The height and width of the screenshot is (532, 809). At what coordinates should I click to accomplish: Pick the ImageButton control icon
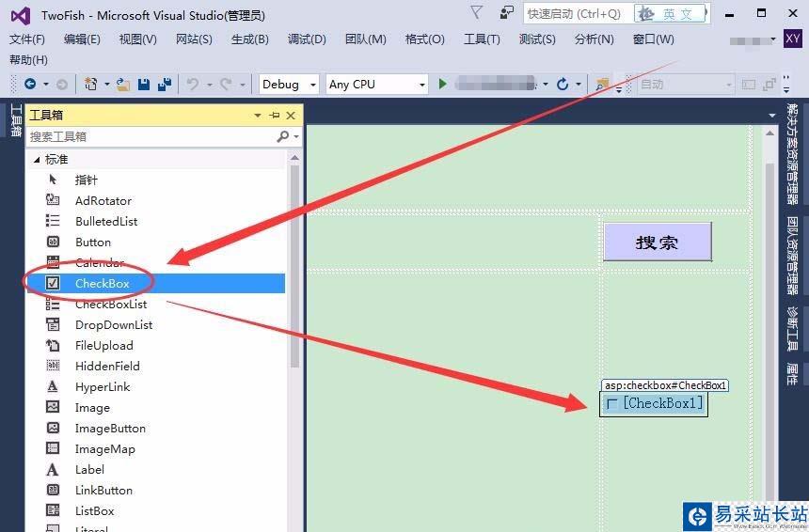[x=53, y=428]
